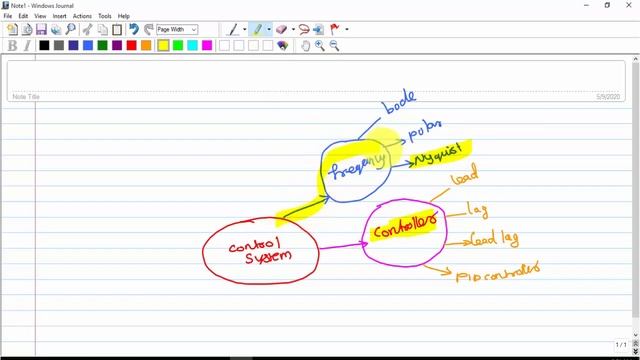Pick the cyan highlighter swatch
This screenshot has width=640, height=360.
coord(193,45)
